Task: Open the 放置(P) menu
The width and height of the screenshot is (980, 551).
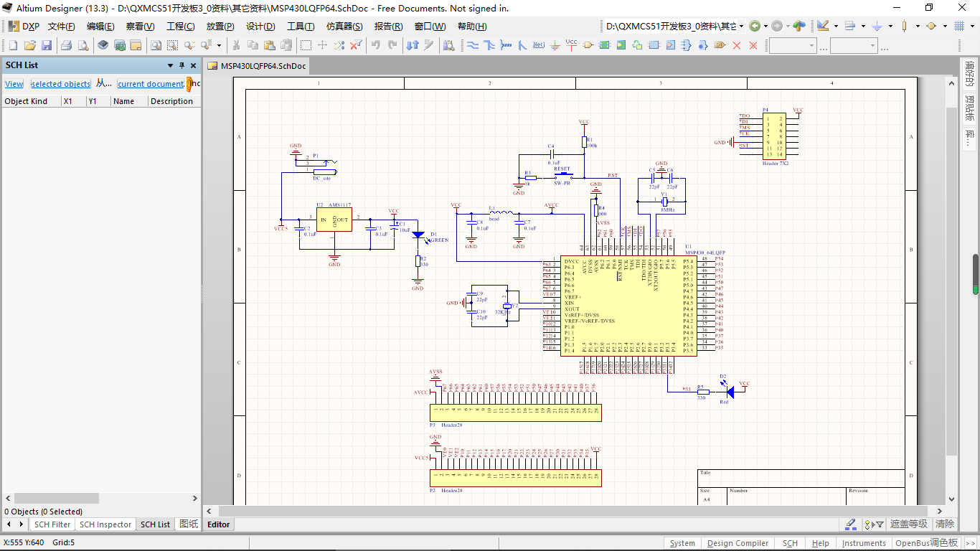Action: [x=220, y=26]
